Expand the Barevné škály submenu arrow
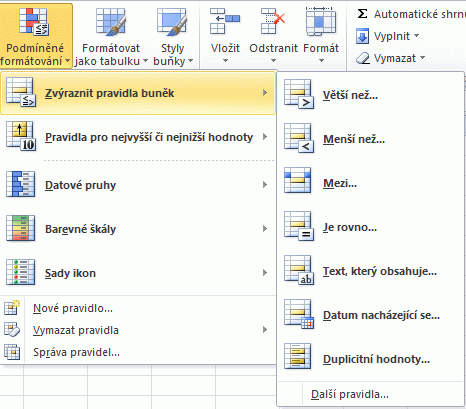This screenshot has width=466, height=409. point(265,229)
